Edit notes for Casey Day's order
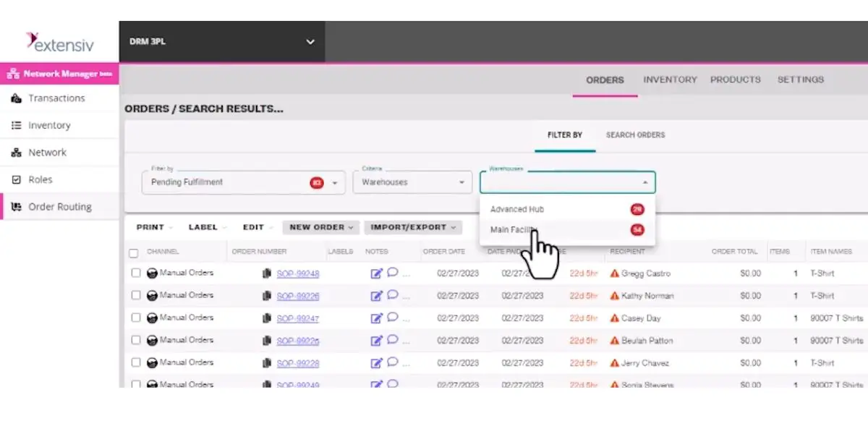Viewport: 868px width, 434px height. pyautogui.click(x=376, y=318)
